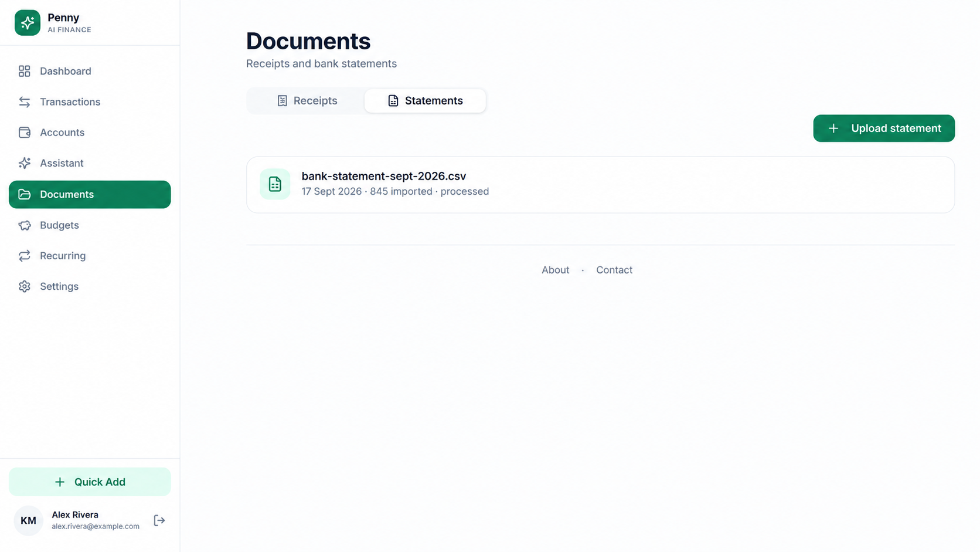Click the bank statement file icon
Screen dimensions: 980x552
click(275, 184)
